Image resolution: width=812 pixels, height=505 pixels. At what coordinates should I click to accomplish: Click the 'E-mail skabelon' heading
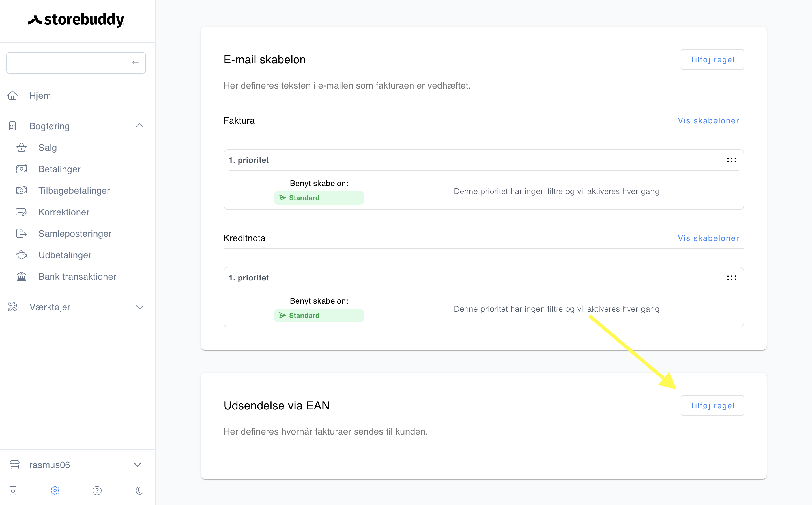click(x=265, y=59)
